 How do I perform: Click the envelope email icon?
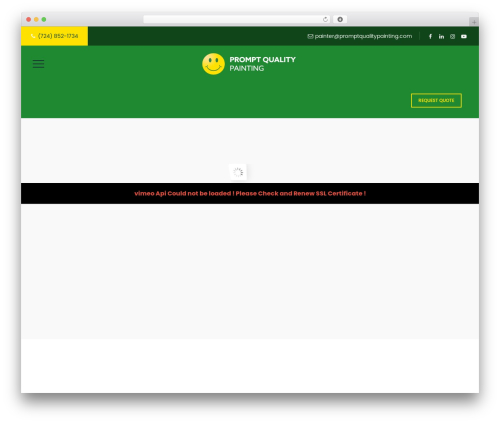click(310, 36)
